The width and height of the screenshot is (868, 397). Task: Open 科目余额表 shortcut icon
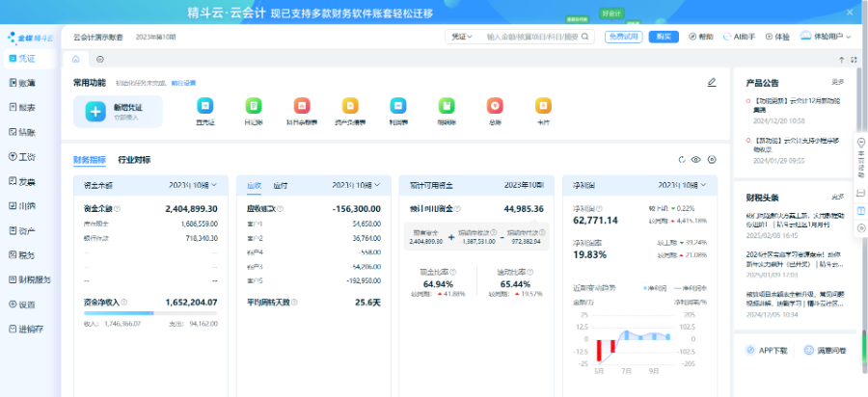coord(302,106)
